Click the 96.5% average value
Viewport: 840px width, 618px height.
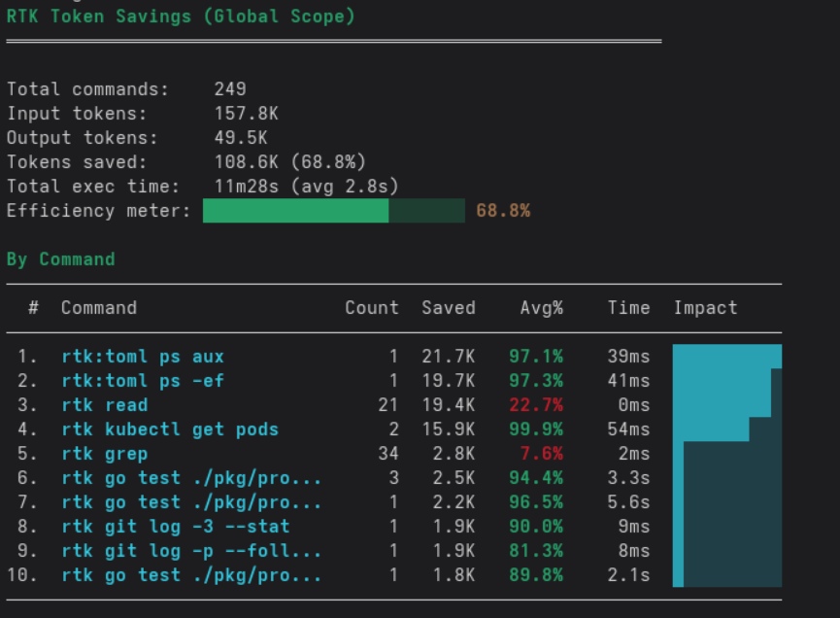click(x=536, y=502)
